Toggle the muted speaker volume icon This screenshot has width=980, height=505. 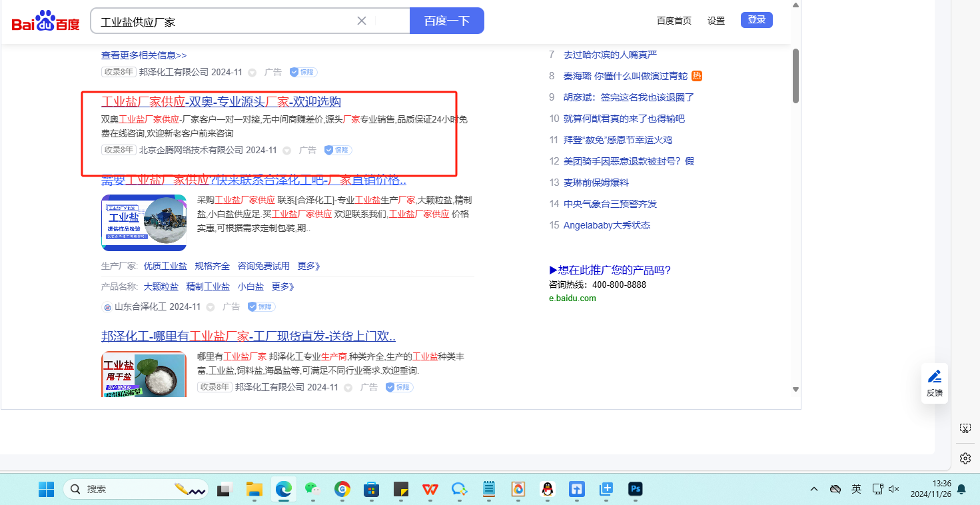[x=894, y=489]
